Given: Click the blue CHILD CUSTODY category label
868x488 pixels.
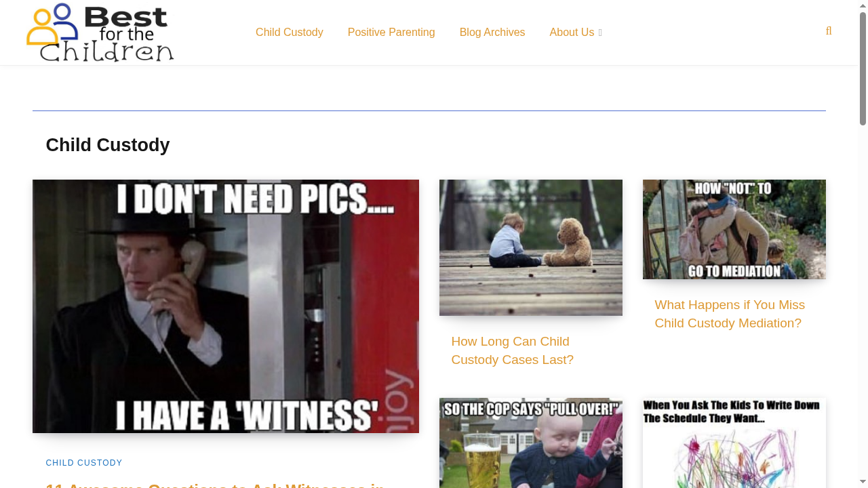Looking at the screenshot, I should 84,463.
